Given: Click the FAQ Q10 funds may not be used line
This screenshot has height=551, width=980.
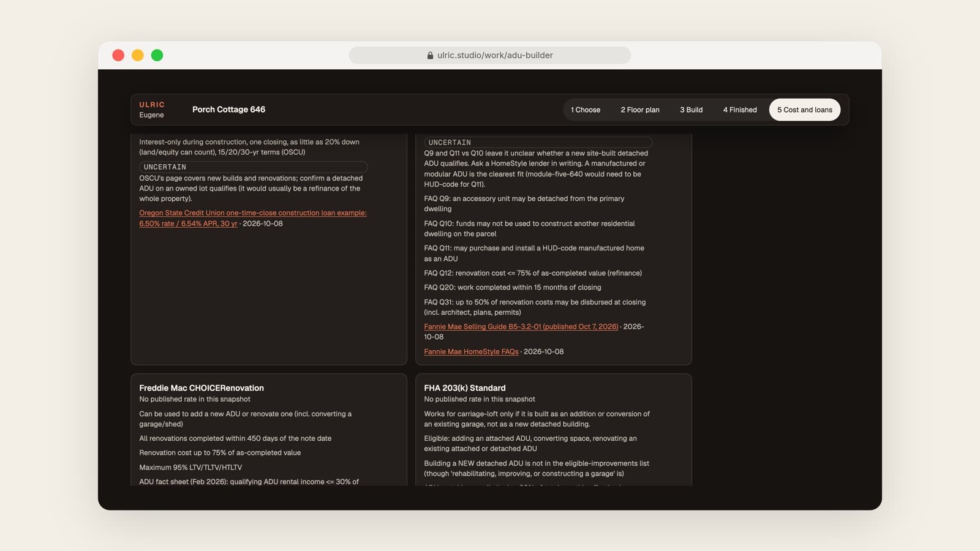Looking at the screenshot, I should coord(529,228).
